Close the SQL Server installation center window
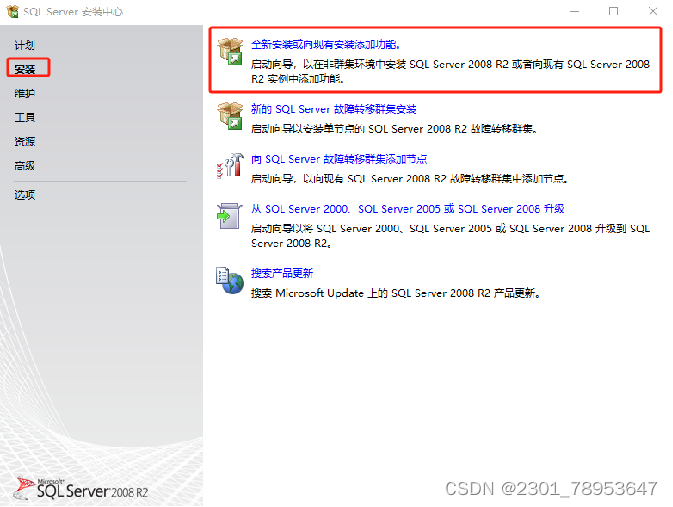673x507 pixels. click(653, 11)
